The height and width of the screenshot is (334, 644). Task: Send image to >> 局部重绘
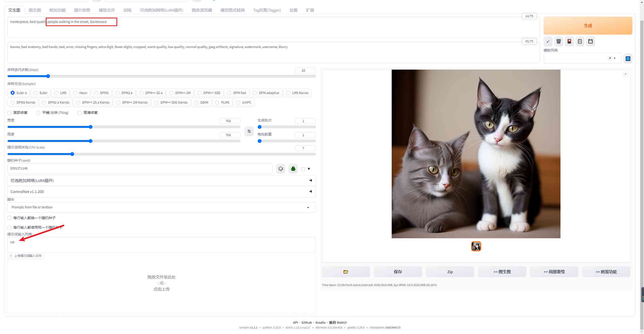[x=554, y=272]
